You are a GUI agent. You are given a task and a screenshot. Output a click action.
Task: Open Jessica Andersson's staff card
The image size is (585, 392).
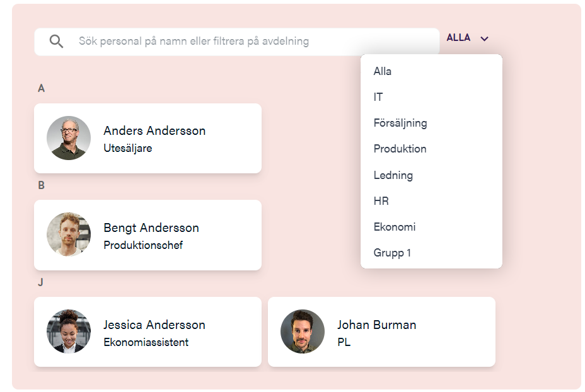[x=148, y=332]
